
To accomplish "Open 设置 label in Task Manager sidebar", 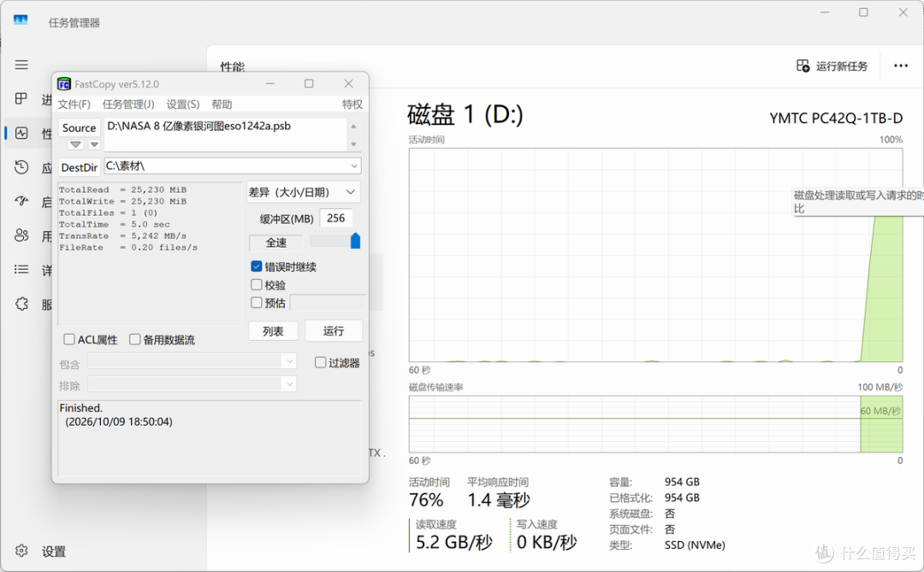I will pyautogui.click(x=54, y=551).
